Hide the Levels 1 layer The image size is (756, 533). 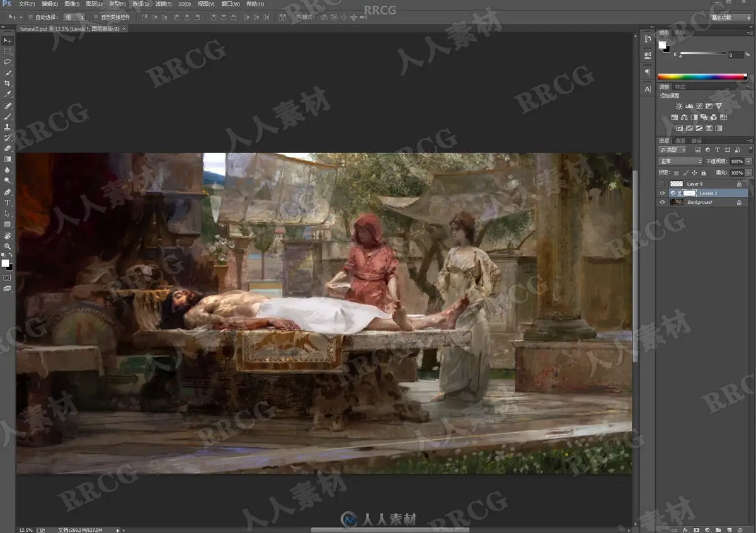[x=662, y=193]
